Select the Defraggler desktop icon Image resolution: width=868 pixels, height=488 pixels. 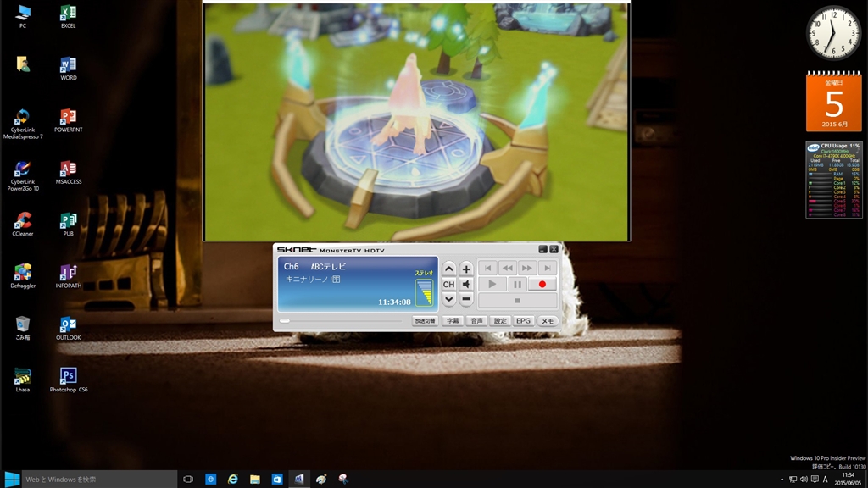pyautogui.click(x=23, y=276)
